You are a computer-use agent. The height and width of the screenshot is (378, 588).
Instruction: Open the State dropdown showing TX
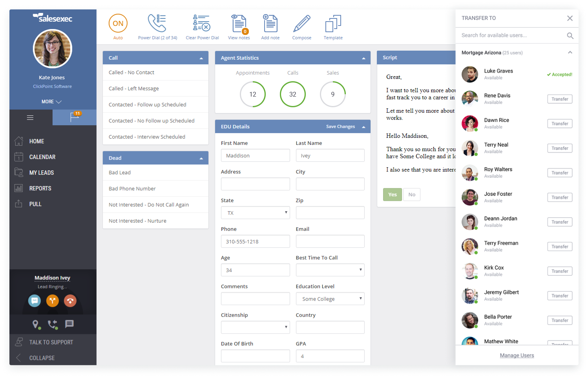click(255, 212)
